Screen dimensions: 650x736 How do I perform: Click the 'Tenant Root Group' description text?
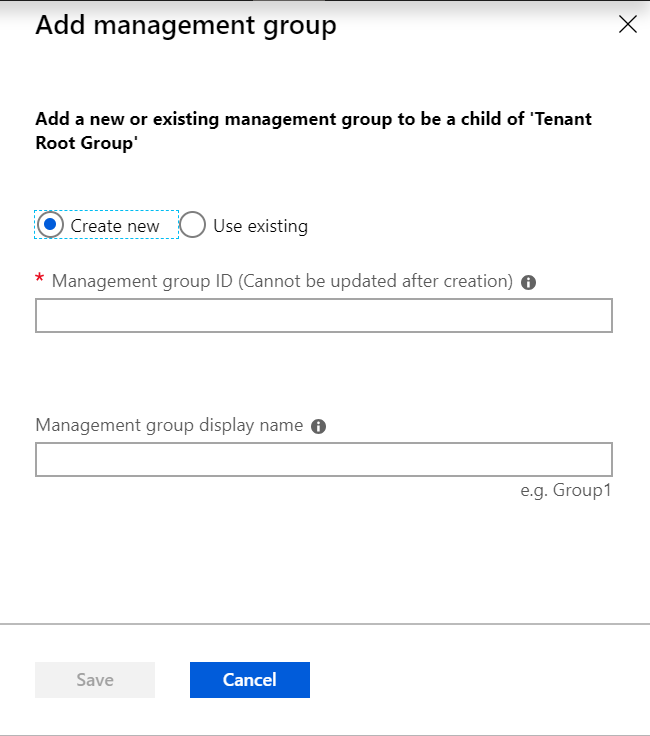85,142
